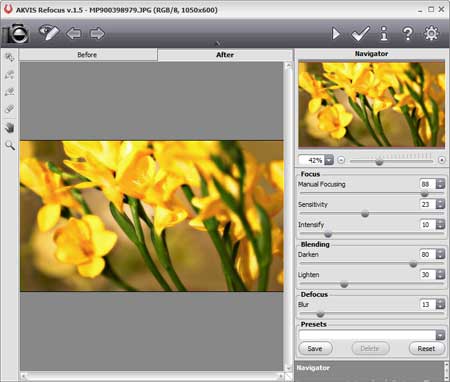
Task: Open help with the question mark icon
Action: click(x=407, y=34)
